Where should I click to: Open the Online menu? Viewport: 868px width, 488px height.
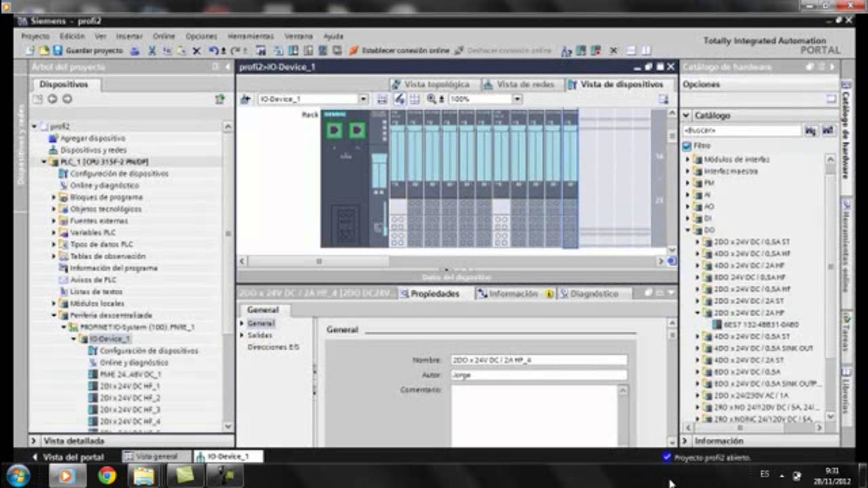tap(163, 36)
